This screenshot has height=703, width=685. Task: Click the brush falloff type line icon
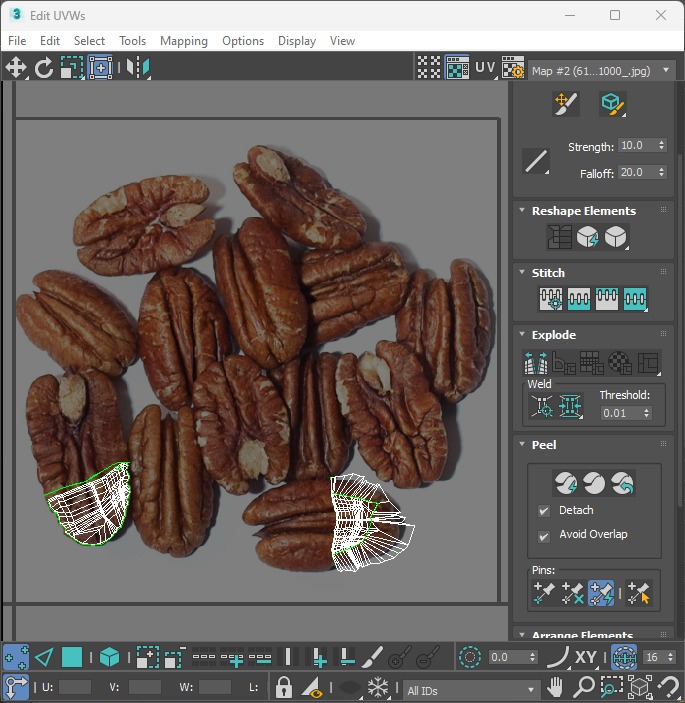(x=536, y=161)
